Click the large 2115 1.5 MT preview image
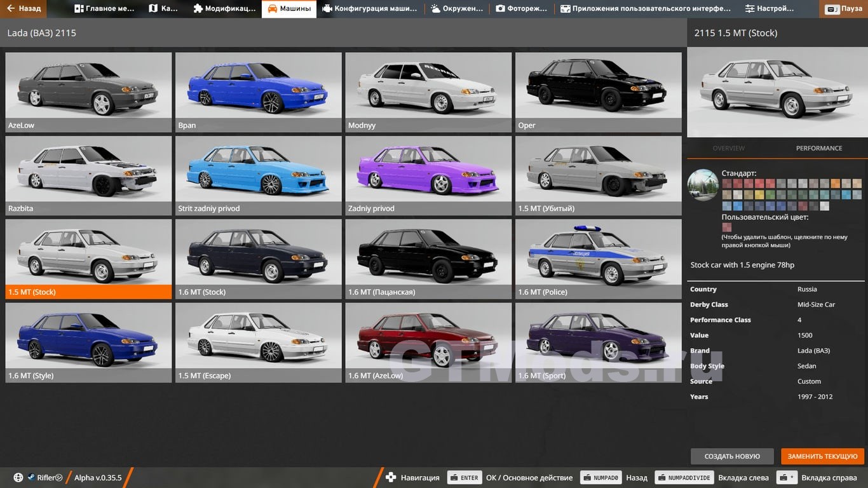The image size is (868, 488). 777,92
